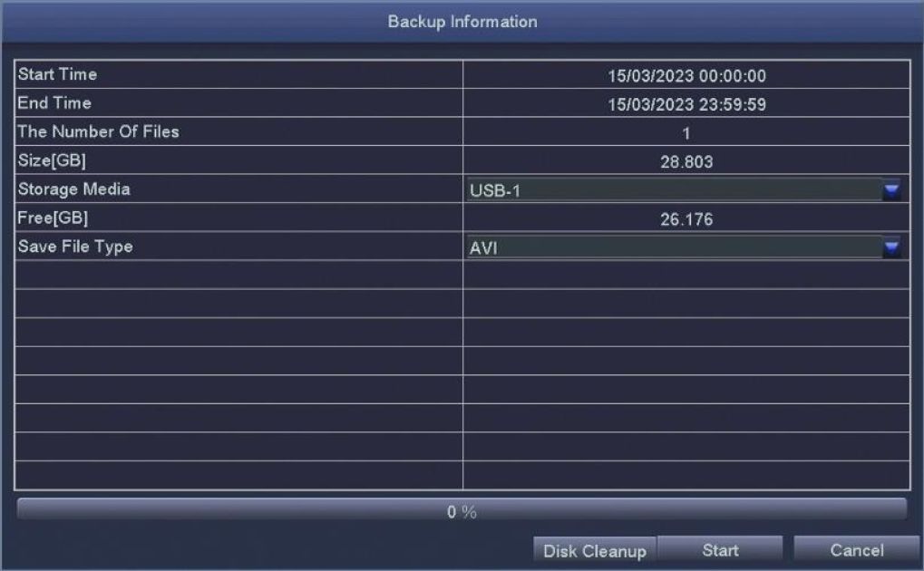Click the Size value 28.803
This screenshot has width=924, height=571.
(x=686, y=163)
